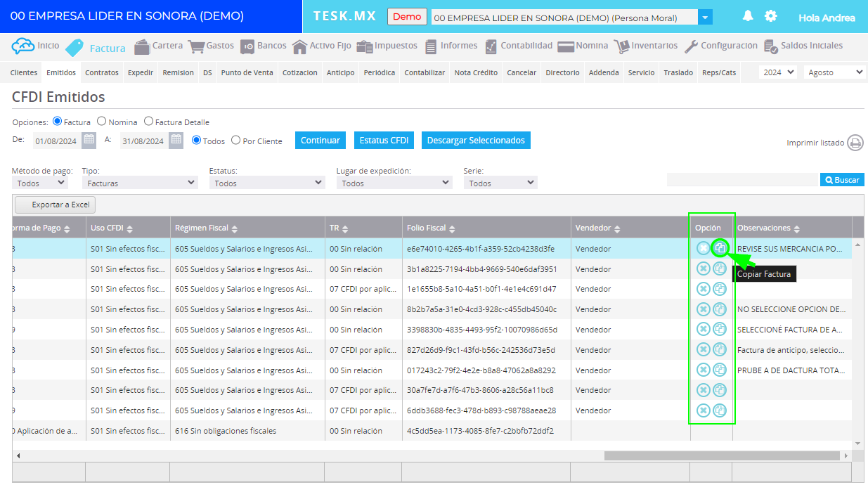Open the Gastos shopping cart module
The width and height of the screenshot is (868, 492).
pos(196,46)
